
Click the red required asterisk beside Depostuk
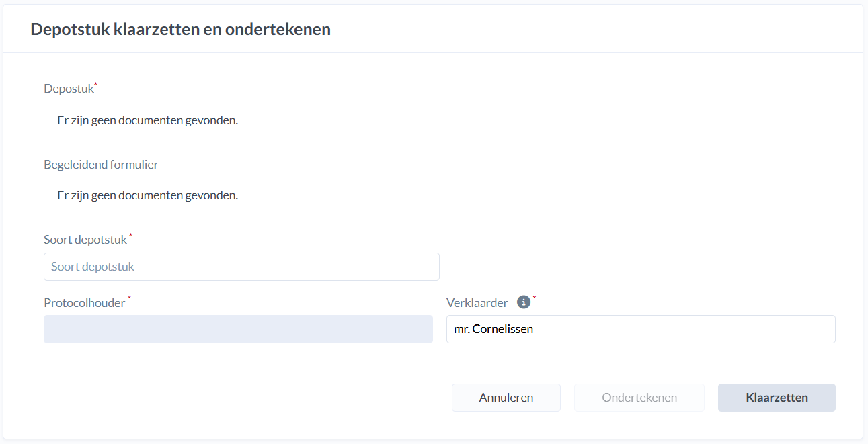click(96, 85)
